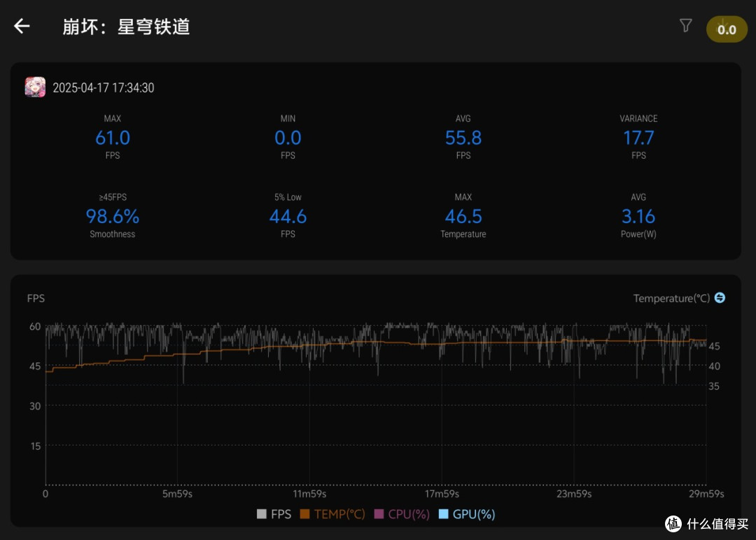Click the purple CPU legend swatch
The height and width of the screenshot is (540, 756).
tap(379, 514)
